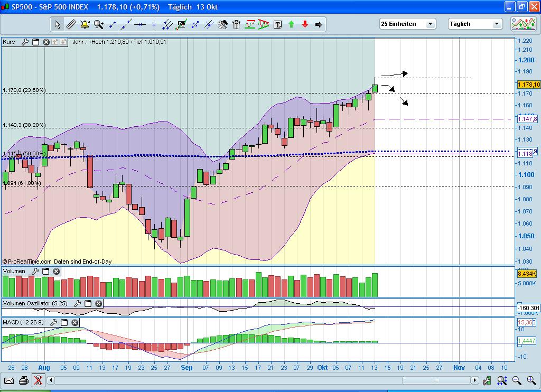Insert a black right arrow marker
541x392 pixels.
[x=319, y=24]
